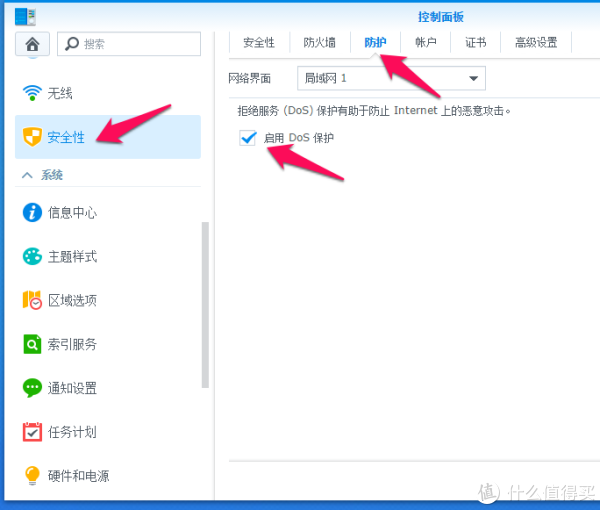Open 信息中心 info icon
600x510 pixels.
(x=32, y=212)
